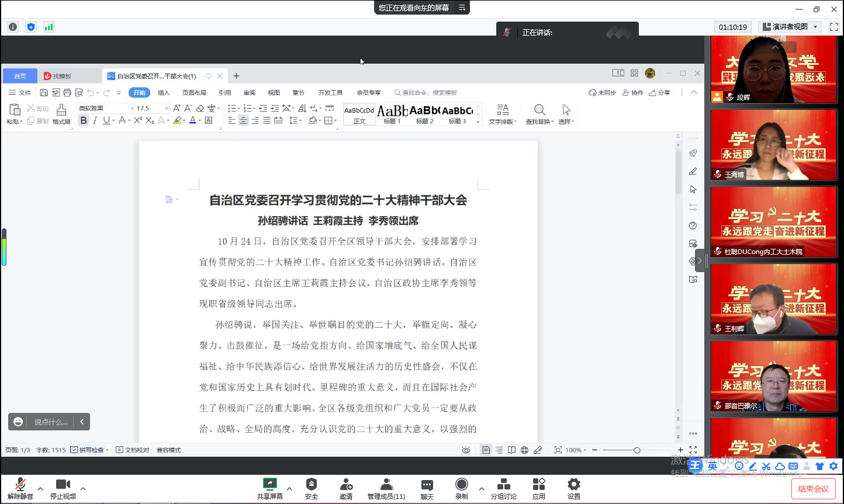
Task: Open Manage Participants (11) panel
Action: coord(386,484)
